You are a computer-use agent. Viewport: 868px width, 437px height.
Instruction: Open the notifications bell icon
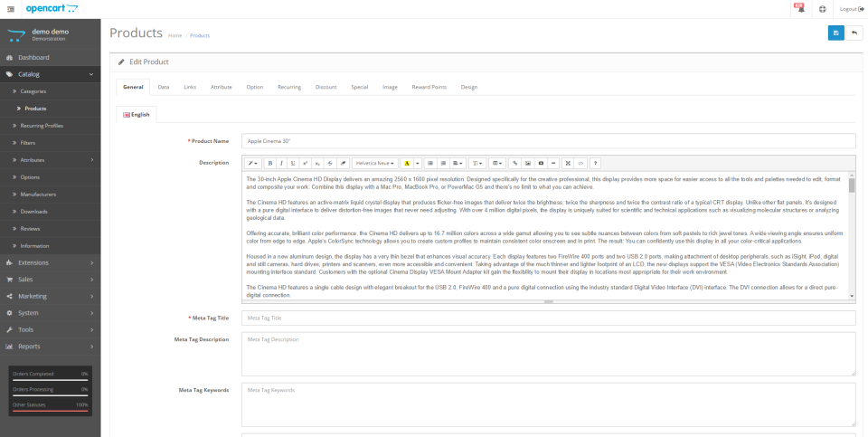pos(799,8)
